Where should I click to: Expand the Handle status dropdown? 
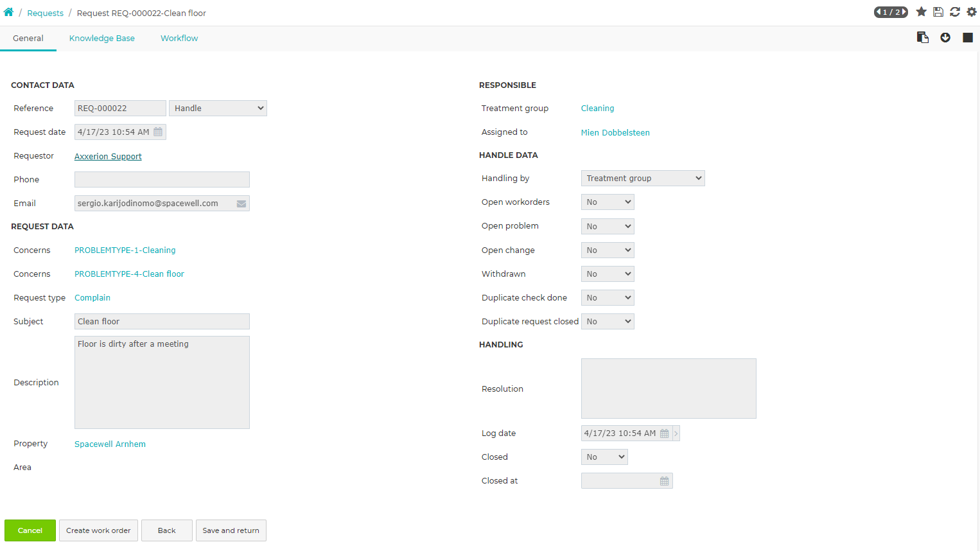click(218, 108)
